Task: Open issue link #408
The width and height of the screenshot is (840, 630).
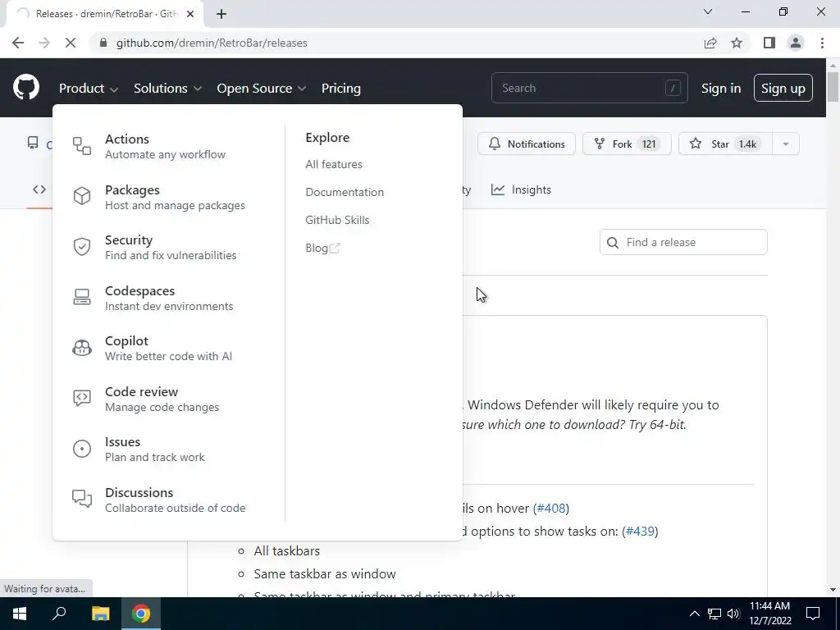Action: tap(551, 508)
